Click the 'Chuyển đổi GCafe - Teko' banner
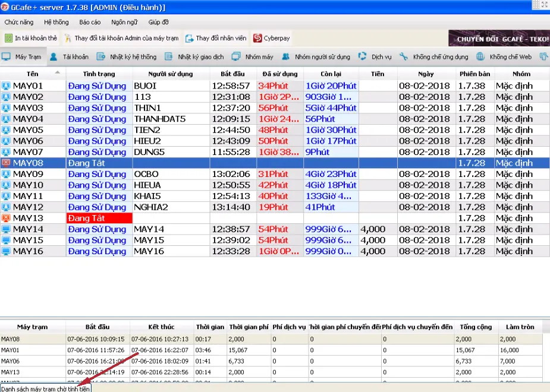Screen dimensions: 550x392 pos(499,38)
